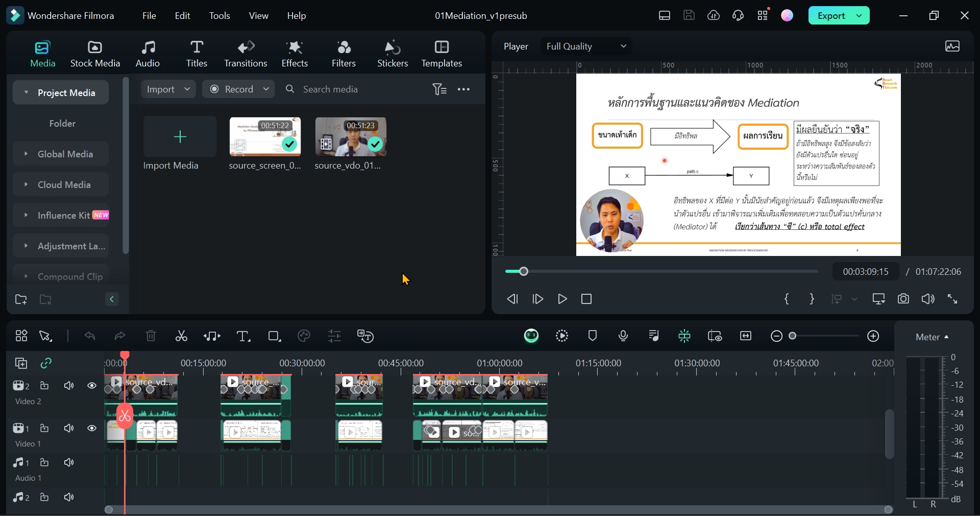Select the source_vdo_01 media thumbnail
This screenshot has height=516, width=980.
[351, 137]
